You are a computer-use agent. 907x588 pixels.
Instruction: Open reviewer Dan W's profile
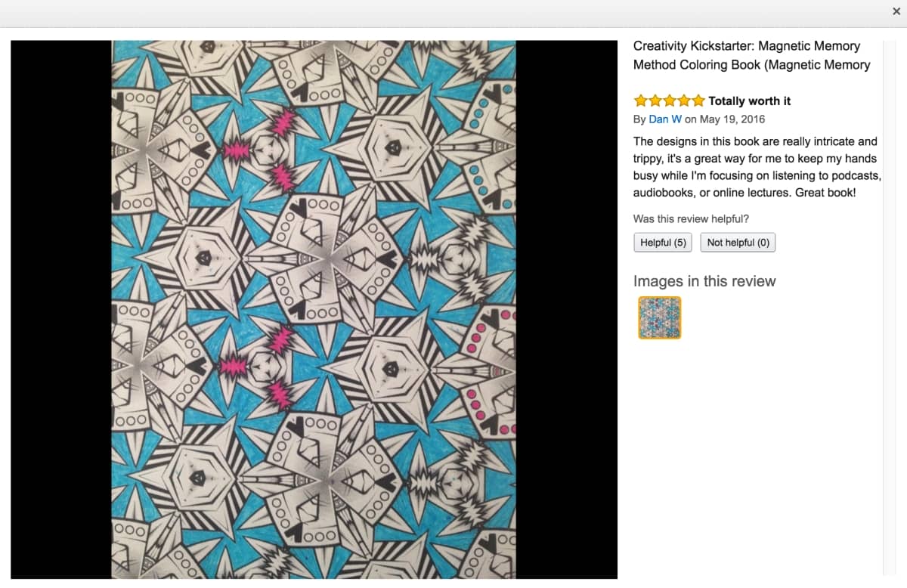pyautogui.click(x=664, y=119)
